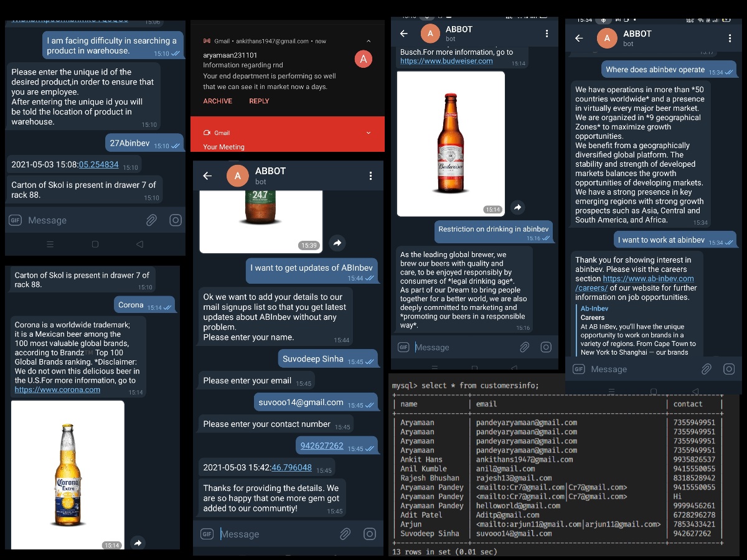Tap the paperclip in the Budweiser chat
747x560 pixels.
click(524, 347)
